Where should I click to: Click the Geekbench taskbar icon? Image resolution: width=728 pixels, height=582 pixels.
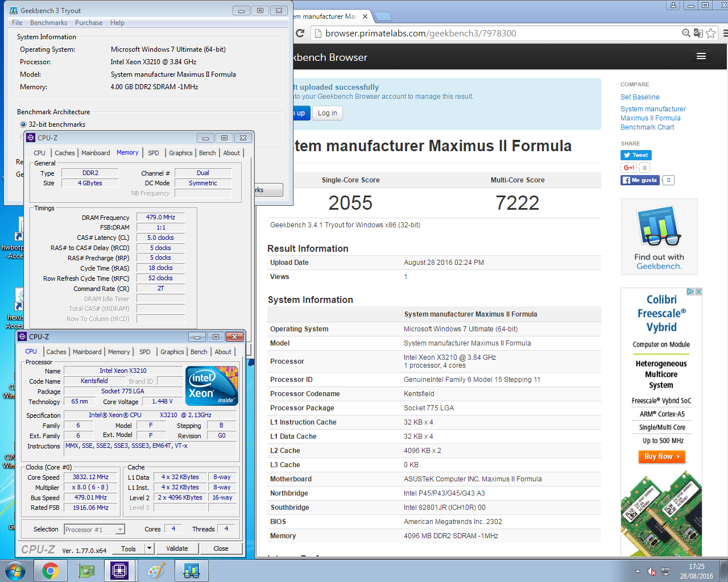click(192, 571)
